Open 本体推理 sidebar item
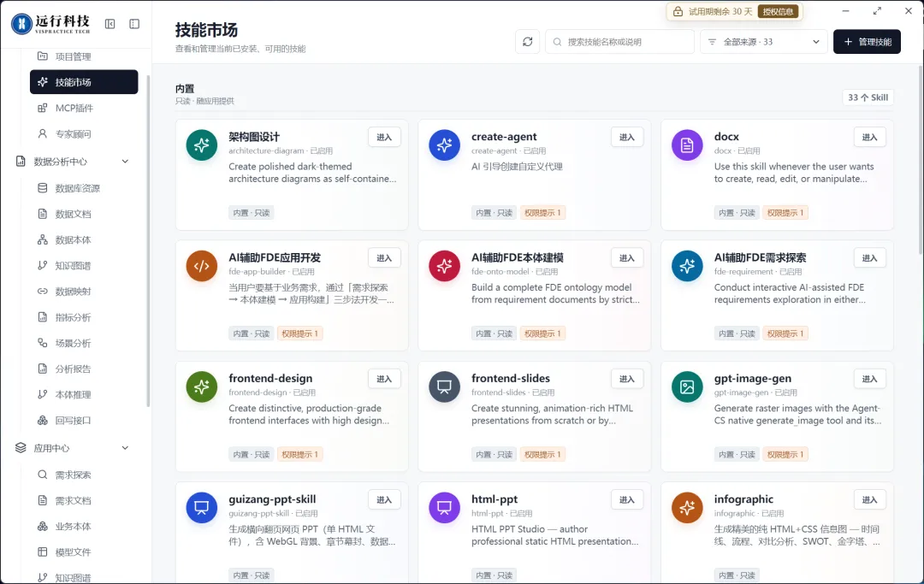This screenshot has height=584, width=924. pyautogui.click(x=84, y=394)
